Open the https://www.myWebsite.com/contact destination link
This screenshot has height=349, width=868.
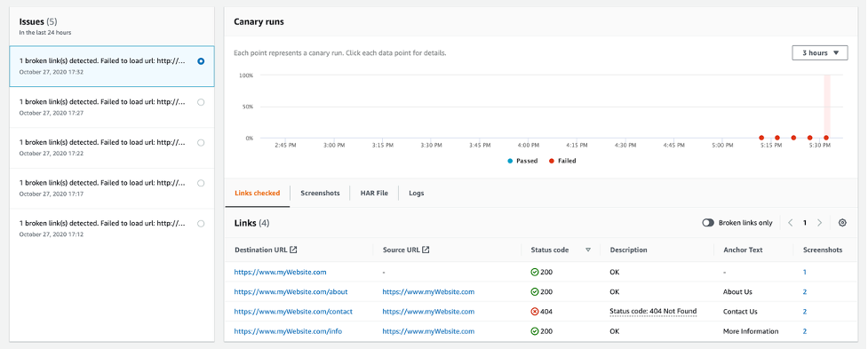pyautogui.click(x=293, y=312)
